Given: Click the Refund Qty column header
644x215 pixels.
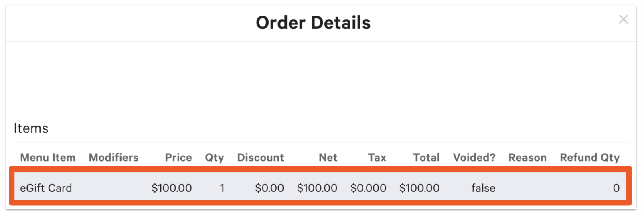Looking at the screenshot, I should [589, 158].
